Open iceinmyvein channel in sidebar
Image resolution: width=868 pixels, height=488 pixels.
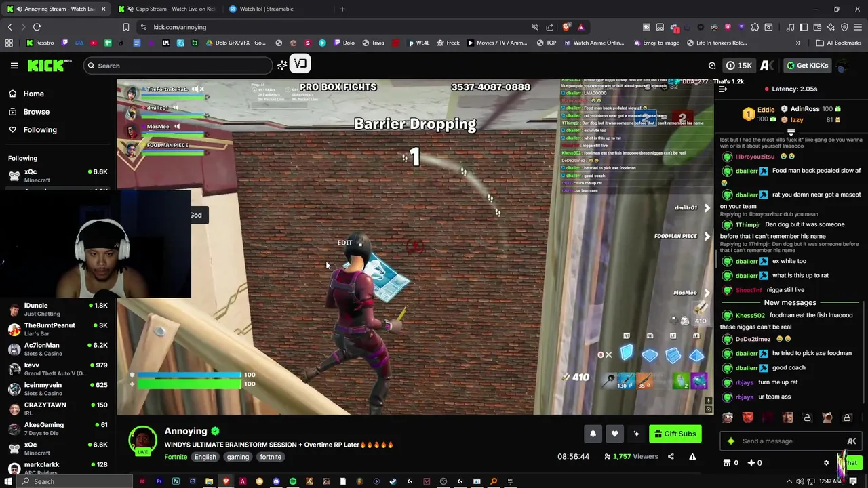pos(58,389)
